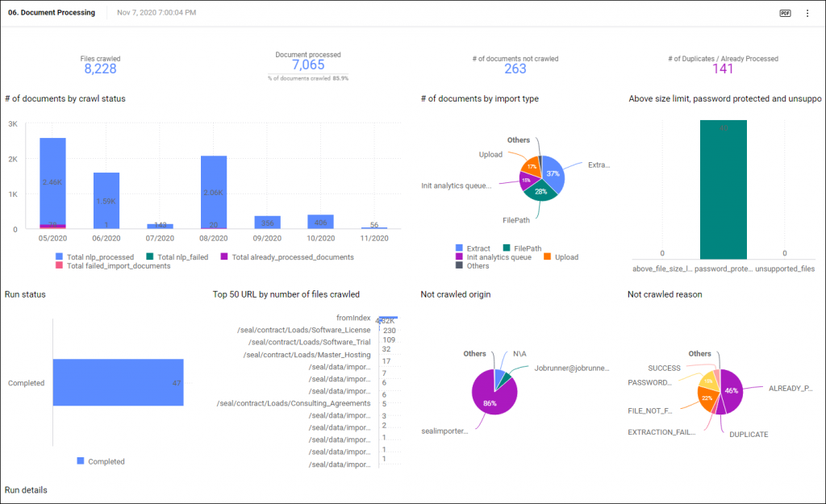
Task: Export the dashboard as PDF
Action: pyautogui.click(x=785, y=13)
